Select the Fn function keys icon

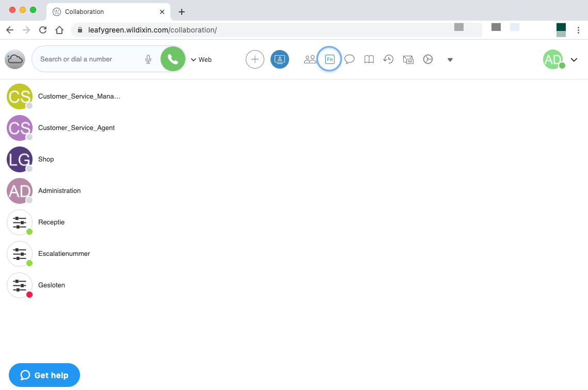[x=329, y=59]
